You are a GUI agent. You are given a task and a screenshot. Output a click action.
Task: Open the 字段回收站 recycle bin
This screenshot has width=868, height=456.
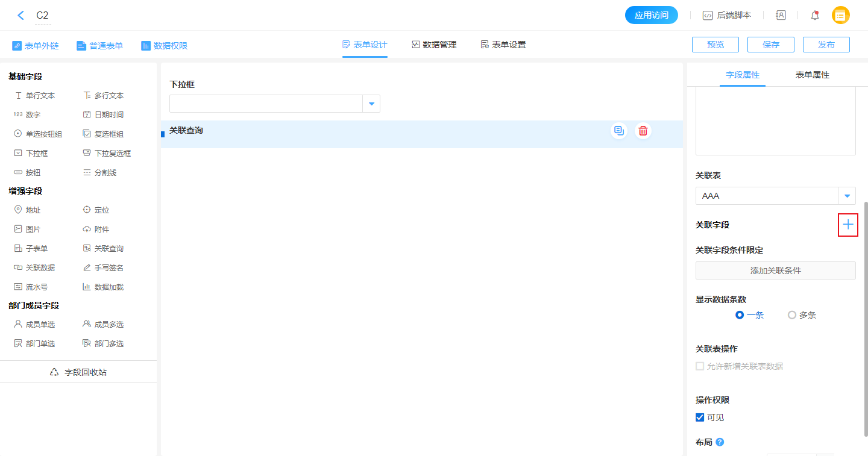pos(78,372)
